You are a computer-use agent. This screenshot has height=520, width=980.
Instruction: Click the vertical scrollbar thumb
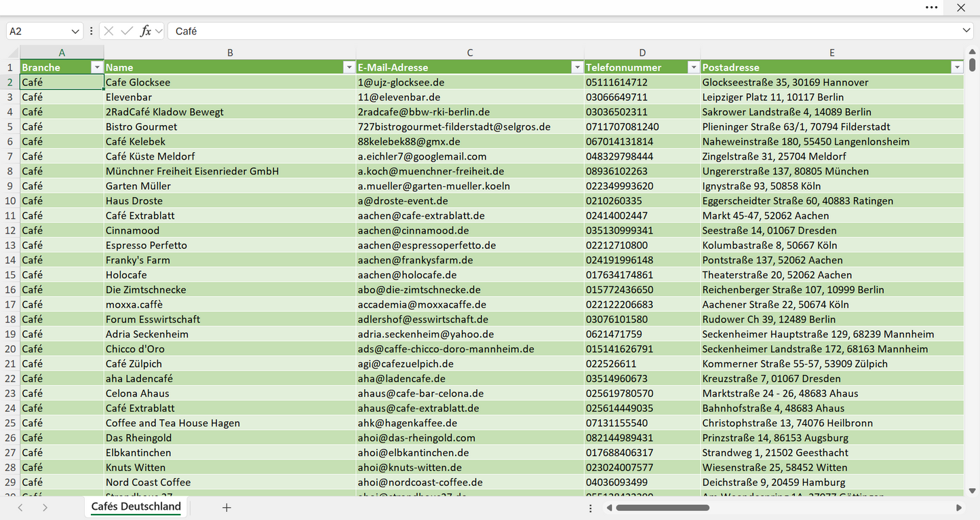(x=973, y=65)
